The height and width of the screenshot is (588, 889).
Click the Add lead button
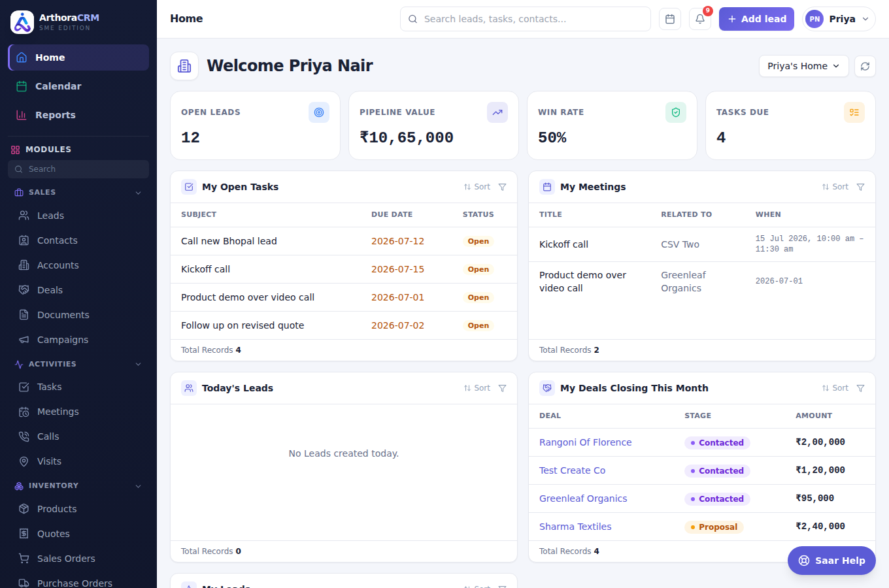pos(756,19)
